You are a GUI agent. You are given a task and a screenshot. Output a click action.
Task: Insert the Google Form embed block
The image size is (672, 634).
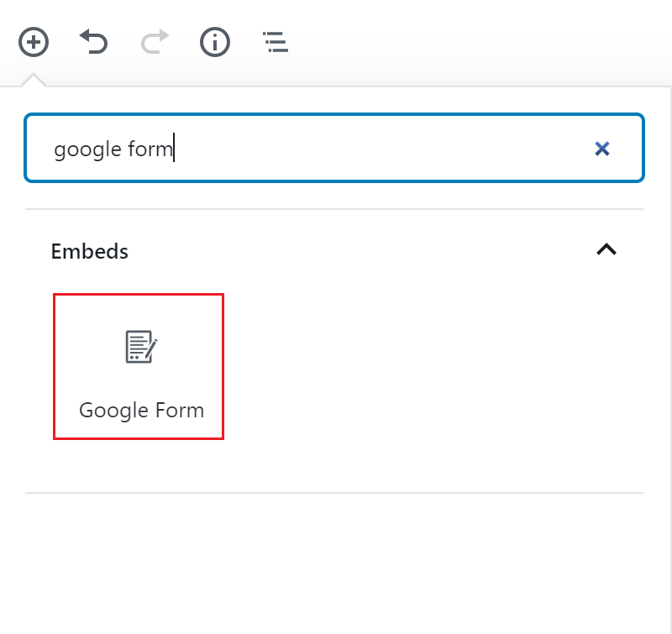[139, 367]
